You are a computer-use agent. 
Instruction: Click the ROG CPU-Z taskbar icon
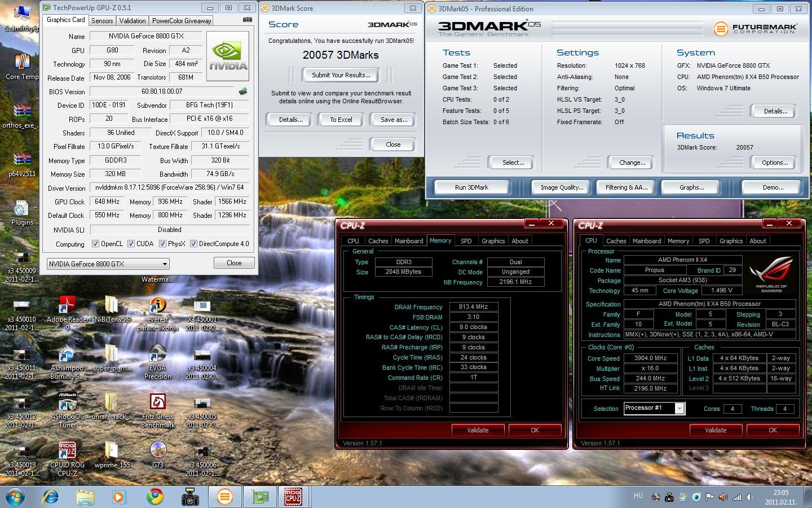pos(294,497)
